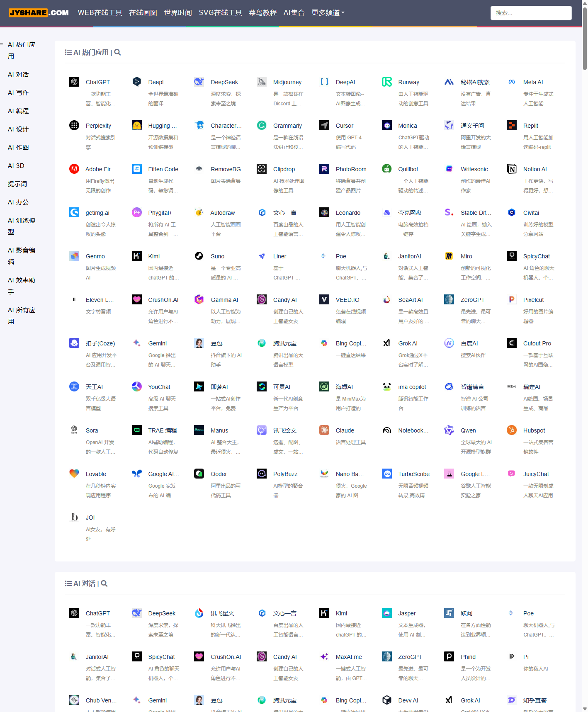Click the JYSHARE.COM site logo
Image resolution: width=588 pixels, height=712 pixels.
pyautogui.click(x=39, y=13)
